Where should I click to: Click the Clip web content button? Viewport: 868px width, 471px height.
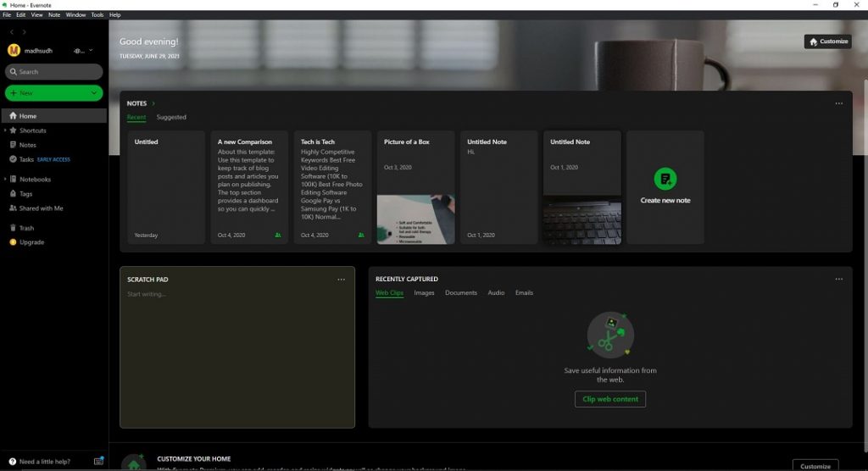[x=610, y=399]
